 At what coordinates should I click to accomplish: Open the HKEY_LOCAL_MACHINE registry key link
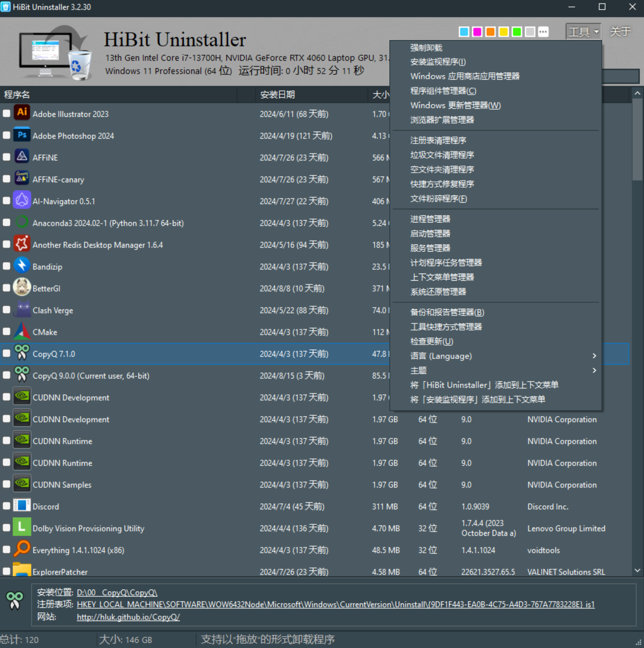336,605
